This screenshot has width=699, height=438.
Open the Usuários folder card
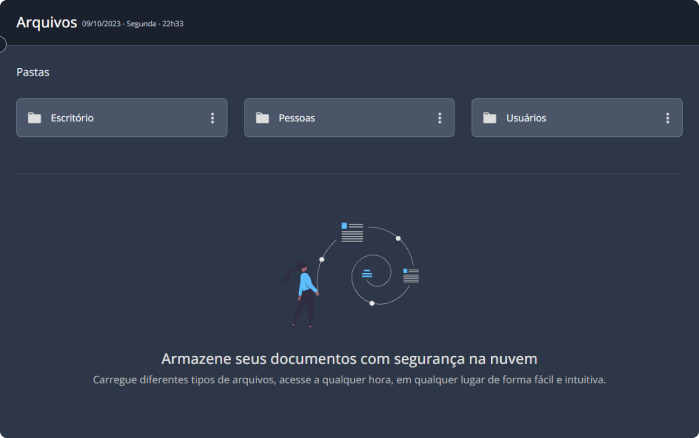tap(577, 118)
